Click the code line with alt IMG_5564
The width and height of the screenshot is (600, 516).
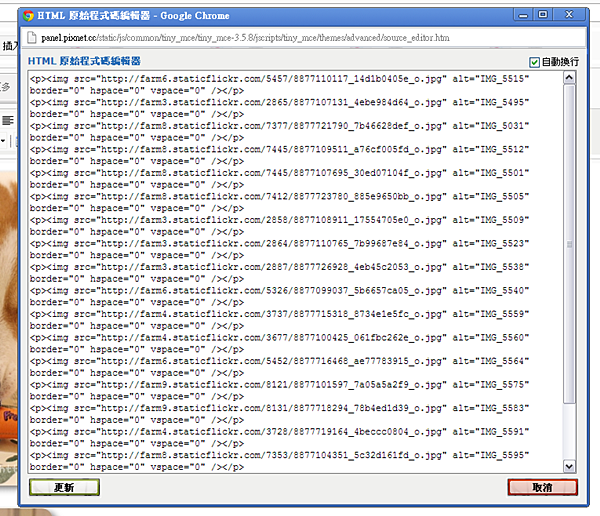click(279, 361)
